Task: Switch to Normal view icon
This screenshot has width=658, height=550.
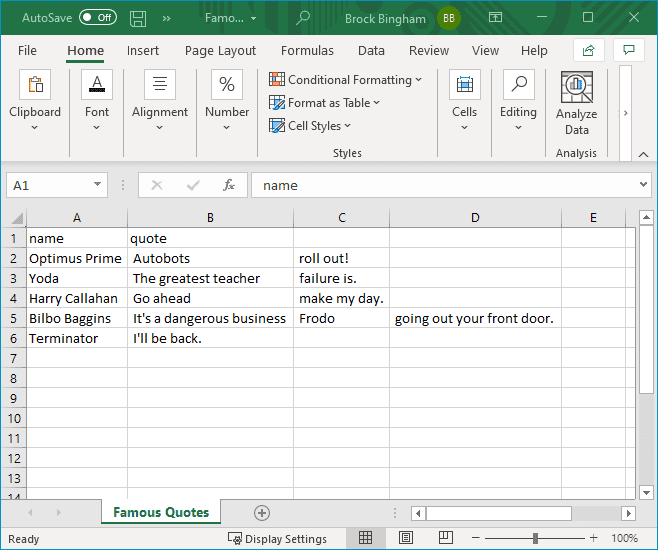Action: pos(365,537)
